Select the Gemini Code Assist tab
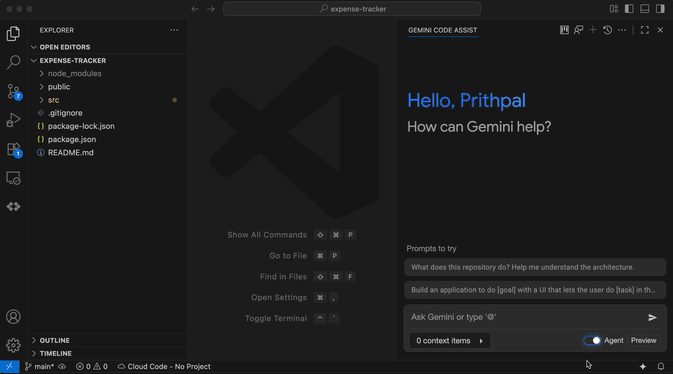 443,30
